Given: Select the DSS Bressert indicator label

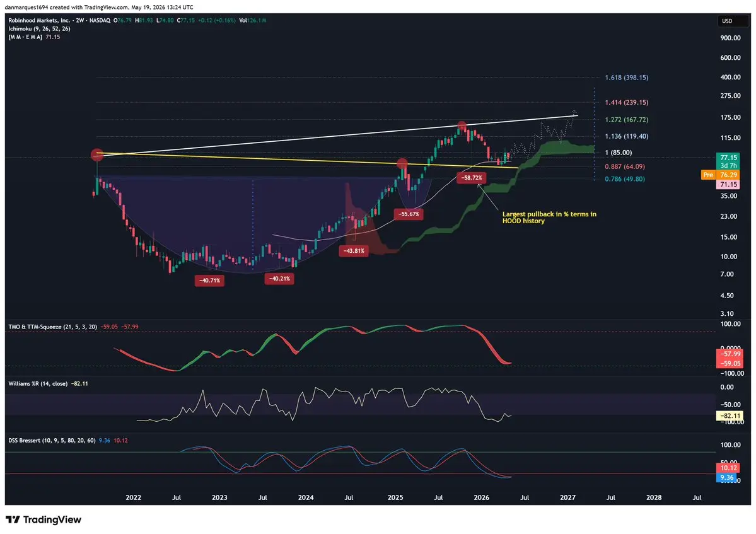Looking at the screenshot, I should (52, 441).
